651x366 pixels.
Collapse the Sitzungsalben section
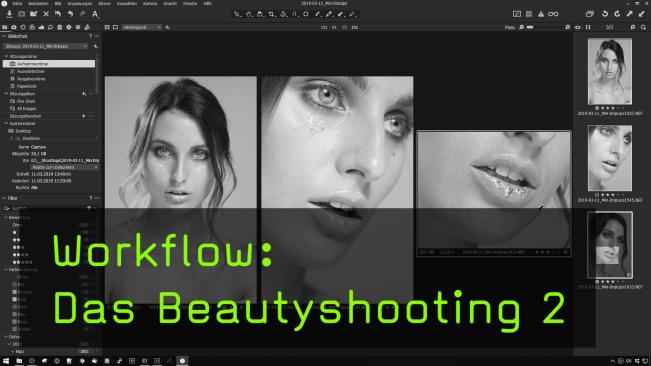point(6,94)
